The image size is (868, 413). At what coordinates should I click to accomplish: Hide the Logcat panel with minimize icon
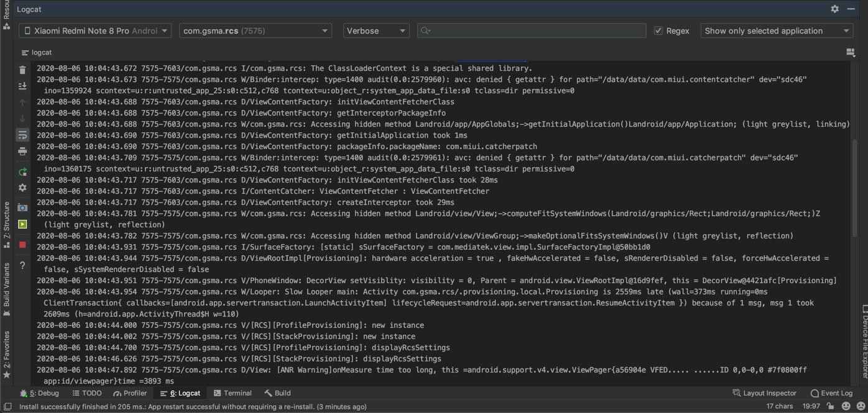point(851,9)
